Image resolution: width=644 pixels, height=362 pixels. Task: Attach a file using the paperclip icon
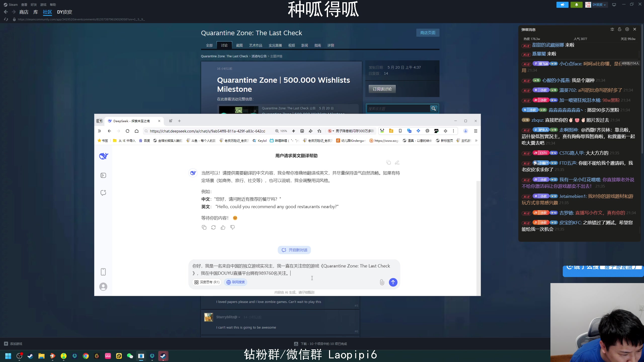click(x=382, y=282)
